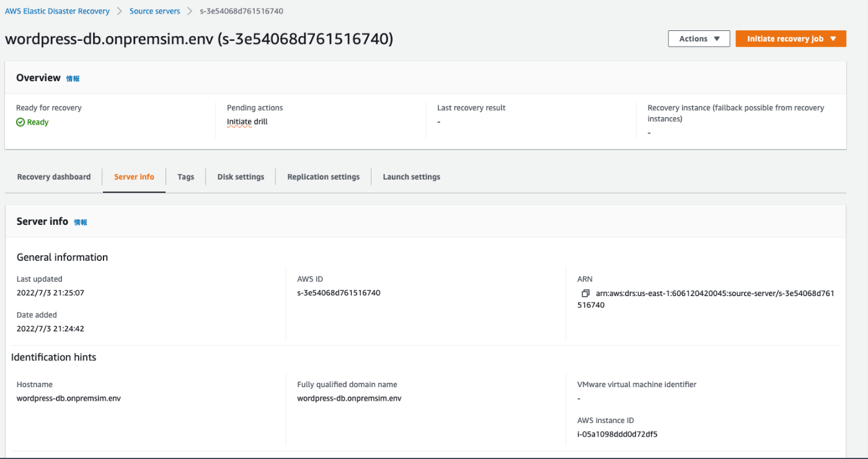The height and width of the screenshot is (459, 868).
Task: Open the Tags tab
Action: [x=185, y=177]
